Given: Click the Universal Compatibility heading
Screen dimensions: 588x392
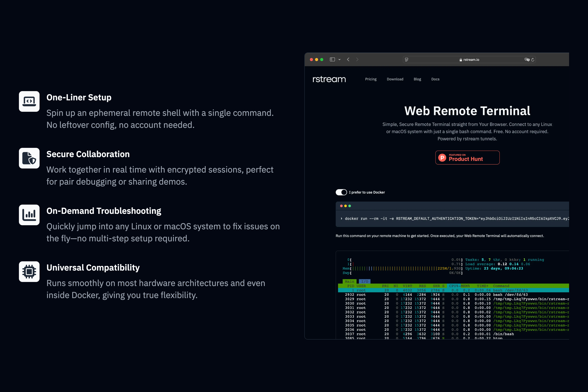Looking at the screenshot, I should pos(93,268).
